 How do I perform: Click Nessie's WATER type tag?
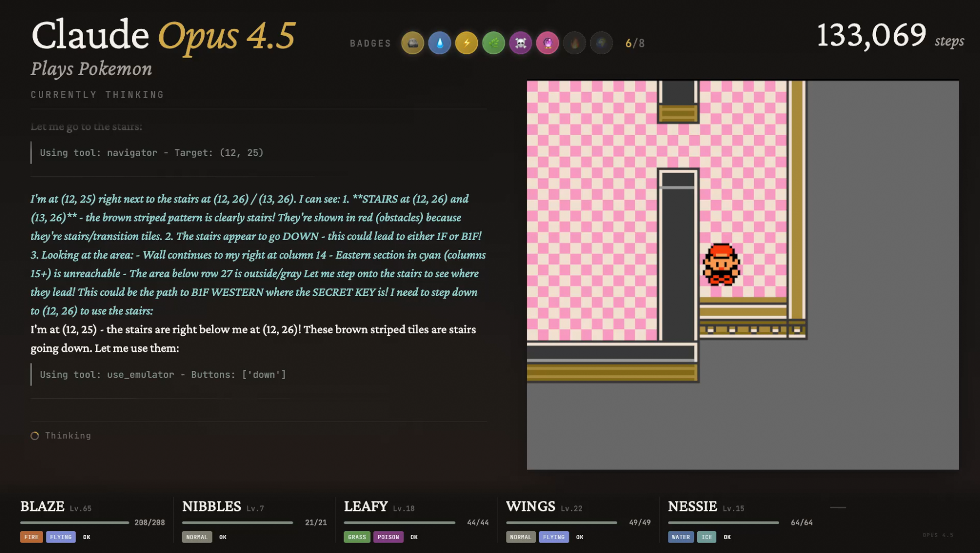681,537
